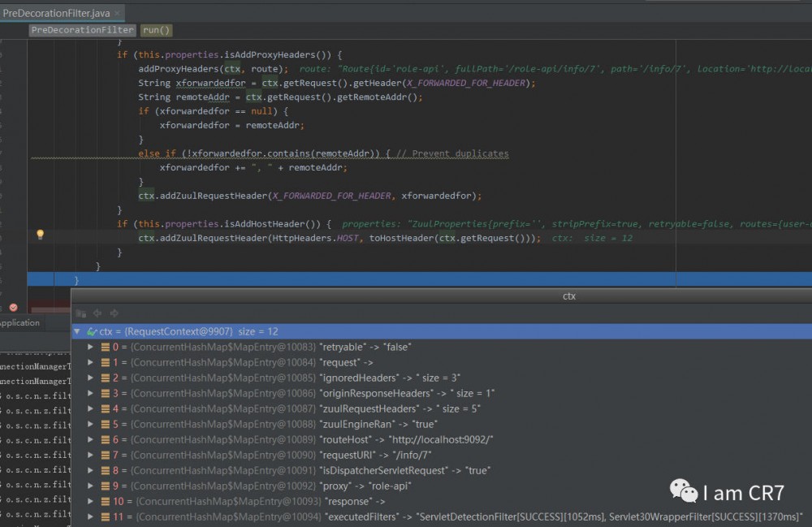Screen dimensions: 812x527
Task: Click the yellow lightbulb intention icon
Action: [39, 235]
